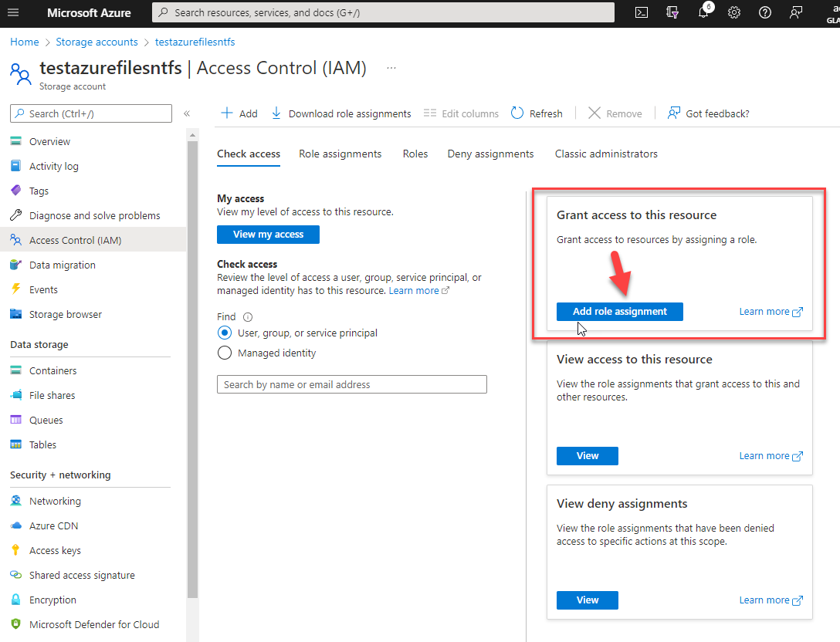Click the Tags icon in the sidebar
This screenshot has height=642, width=840.
coord(16,191)
